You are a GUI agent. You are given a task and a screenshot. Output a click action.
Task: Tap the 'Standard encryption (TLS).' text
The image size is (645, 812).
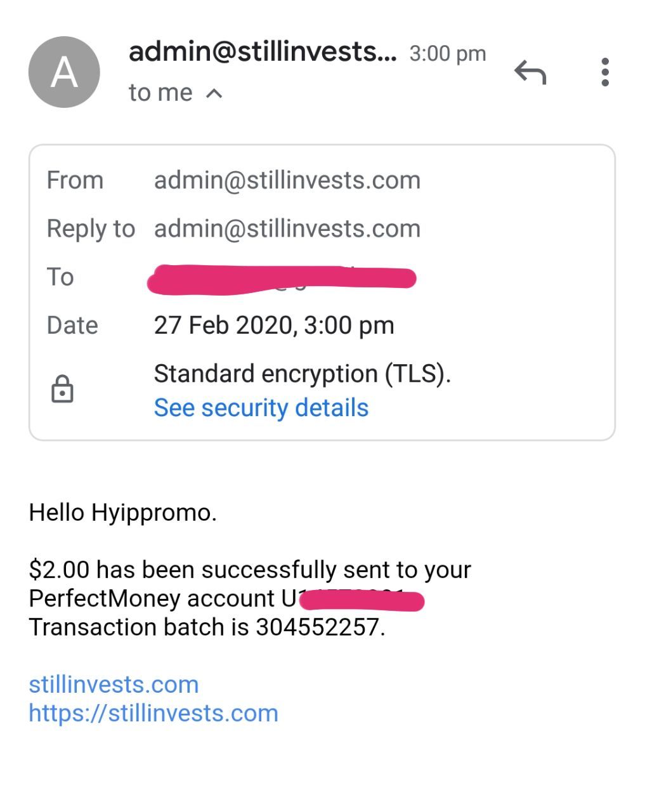point(302,374)
